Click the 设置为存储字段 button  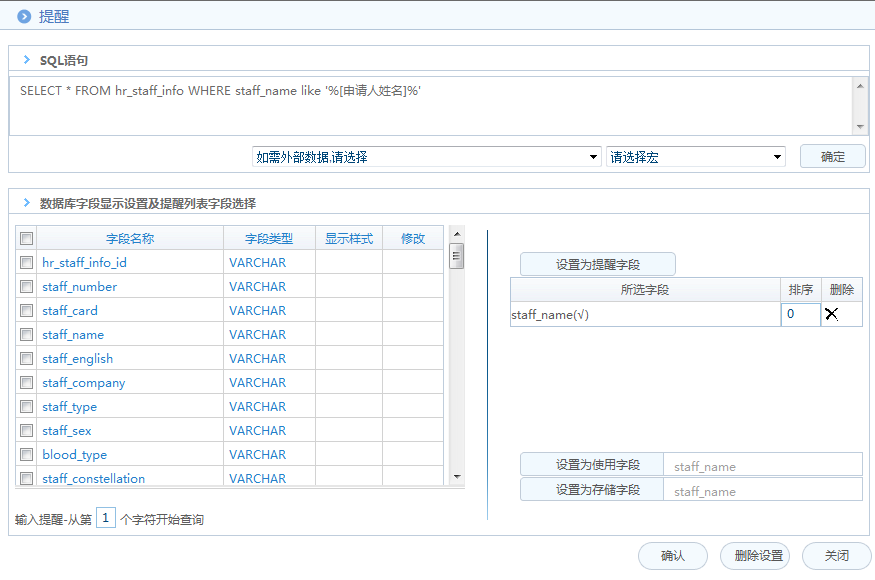pyautogui.click(x=590, y=490)
